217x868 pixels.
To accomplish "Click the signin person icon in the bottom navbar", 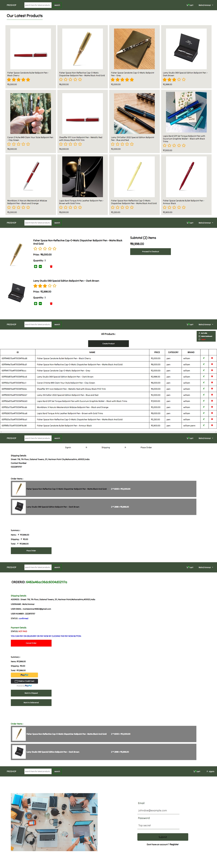I will tap(207, 771).
